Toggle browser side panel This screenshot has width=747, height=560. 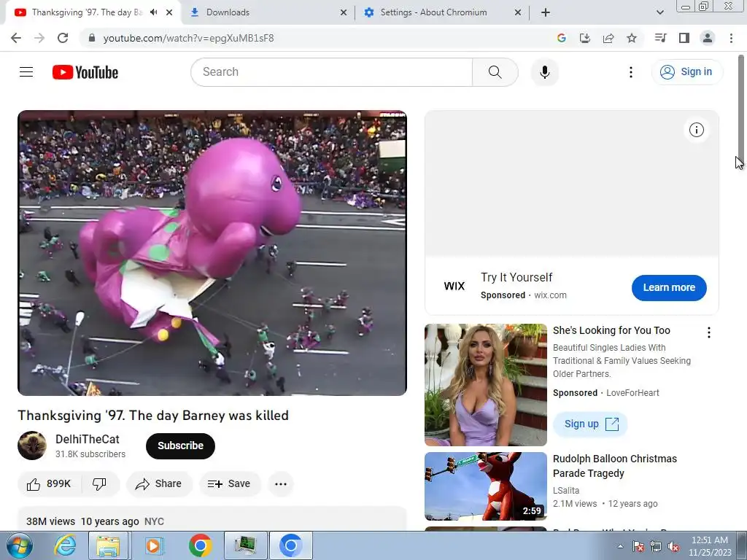click(684, 38)
